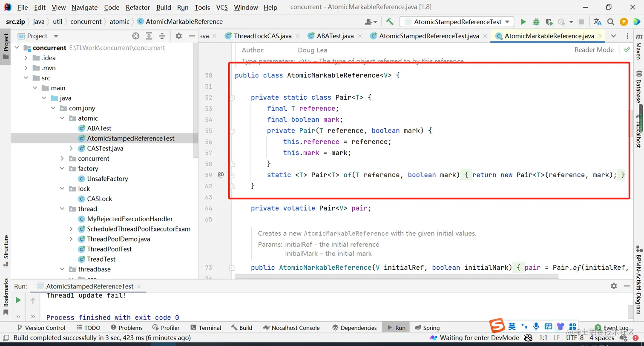The image size is (644, 346).
Task: Click the gutter @ annotation icon on line 59
Action: click(221, 175)
